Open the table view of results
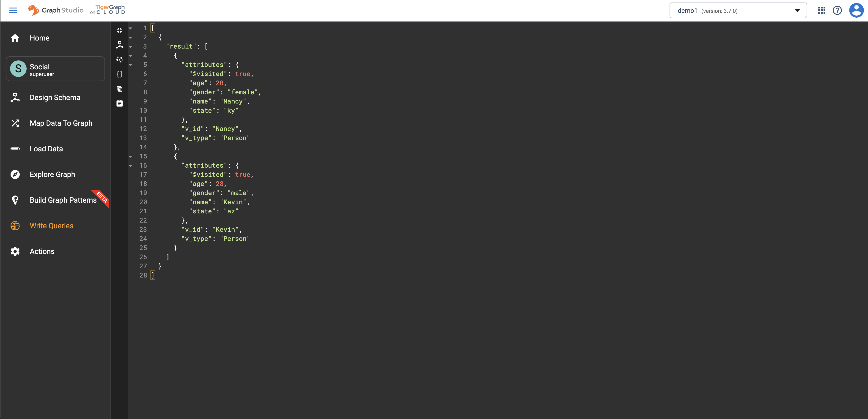 [x=120, y=89]
